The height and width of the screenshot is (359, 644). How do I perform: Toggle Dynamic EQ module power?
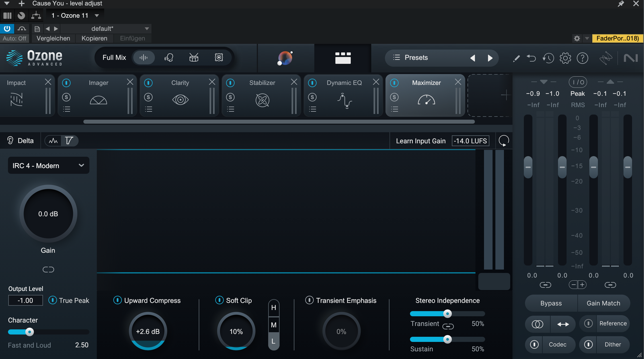tap(312, 83)
